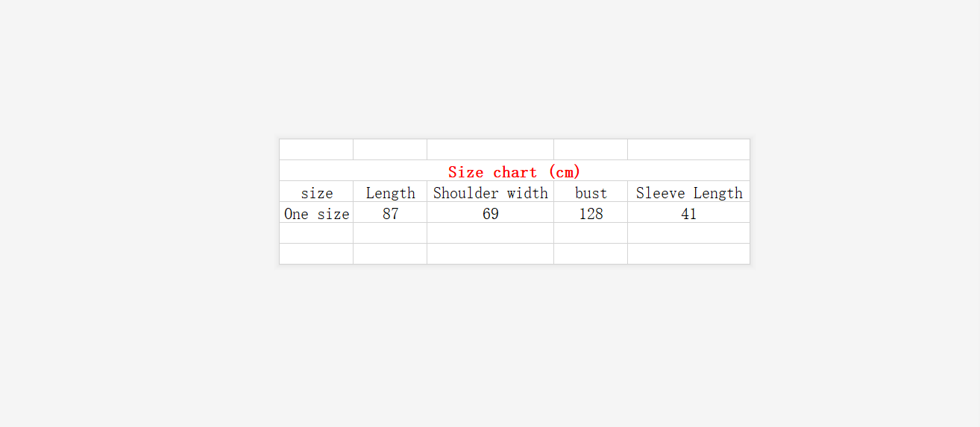Viewport: 980px width, 427px height.
Task: Click the empty cell directly below 128
Action: (591, 233)
